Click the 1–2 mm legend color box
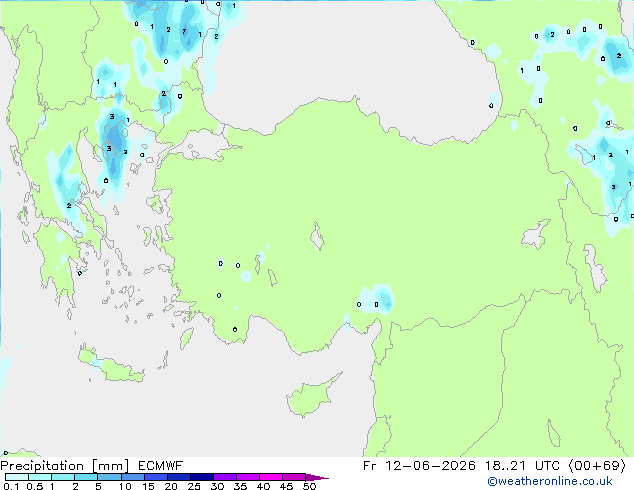 63,477
